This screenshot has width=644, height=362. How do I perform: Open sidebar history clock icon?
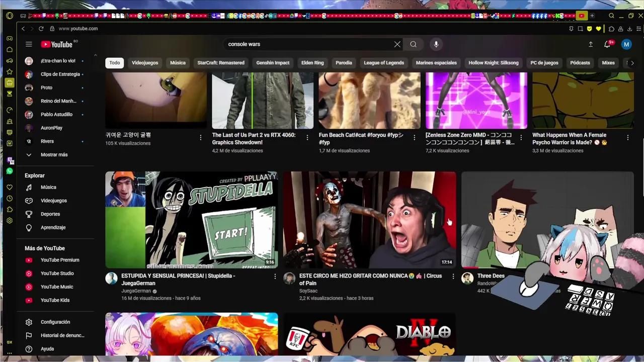pos(9,199)
